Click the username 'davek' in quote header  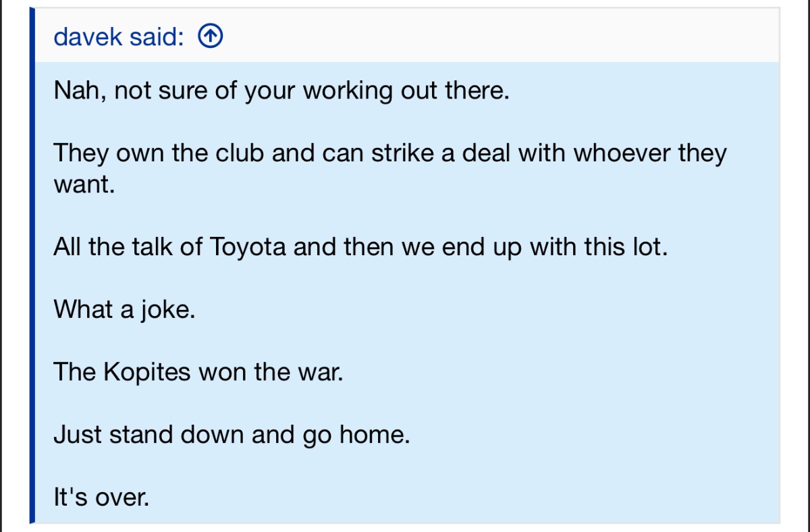click(x=88, y=37)
